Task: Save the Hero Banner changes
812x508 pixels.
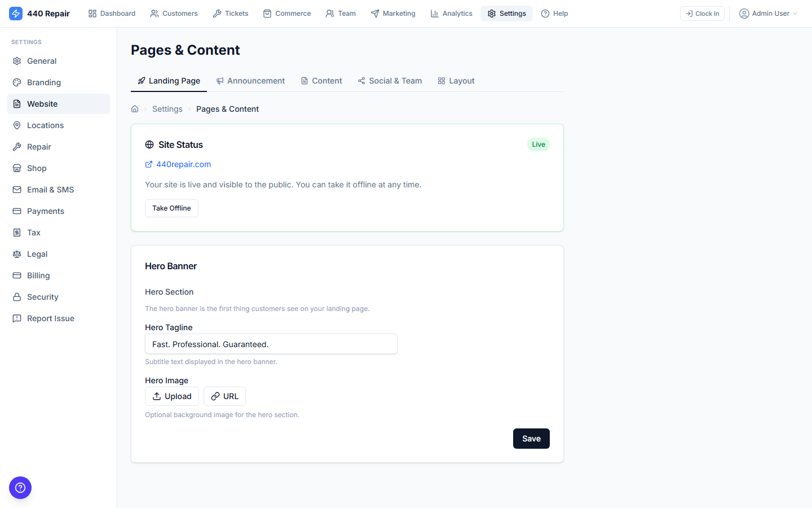Action: click(x=531, y=439)
